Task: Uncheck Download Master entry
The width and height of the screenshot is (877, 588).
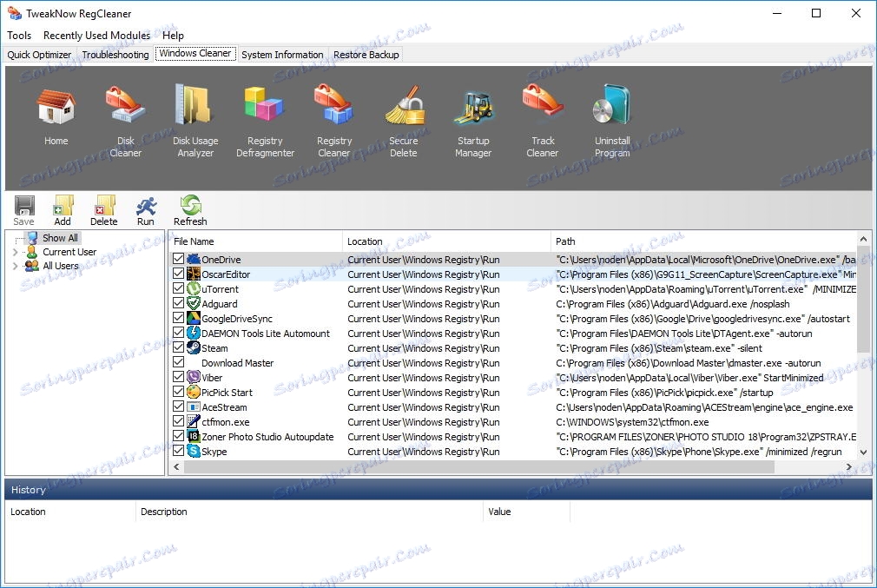Action: click(178, 362)
